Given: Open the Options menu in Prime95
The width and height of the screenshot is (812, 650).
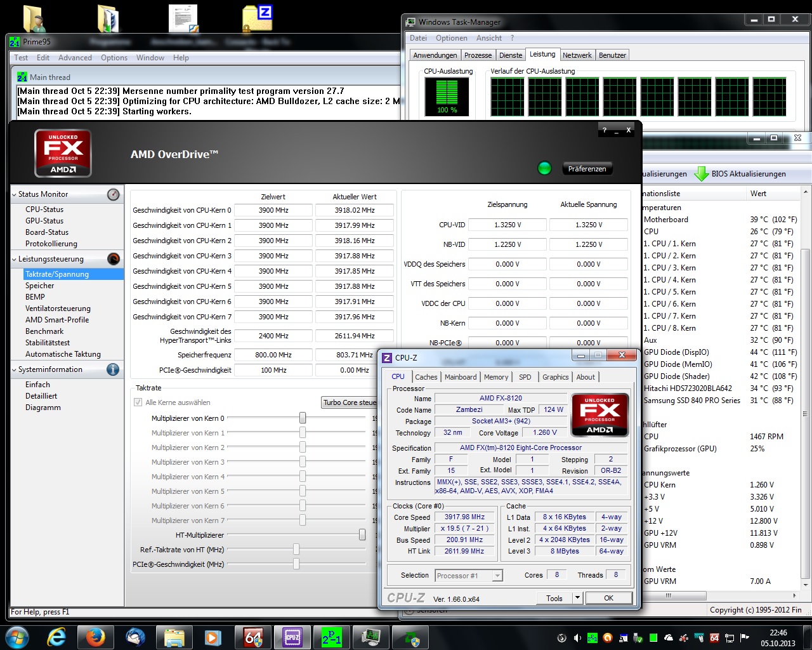Looking at the screenshot, I should [114, 58].
